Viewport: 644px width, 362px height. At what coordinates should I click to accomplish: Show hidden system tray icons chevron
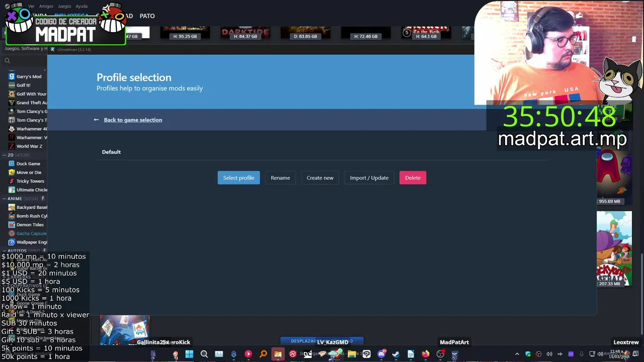(517, 354)
